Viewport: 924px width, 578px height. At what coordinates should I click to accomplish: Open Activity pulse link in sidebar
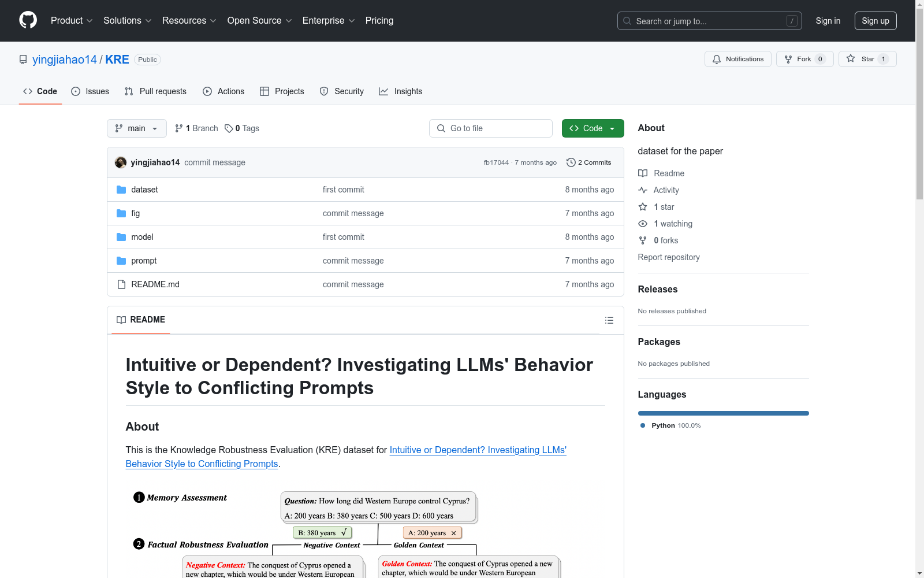pos(658,190)
